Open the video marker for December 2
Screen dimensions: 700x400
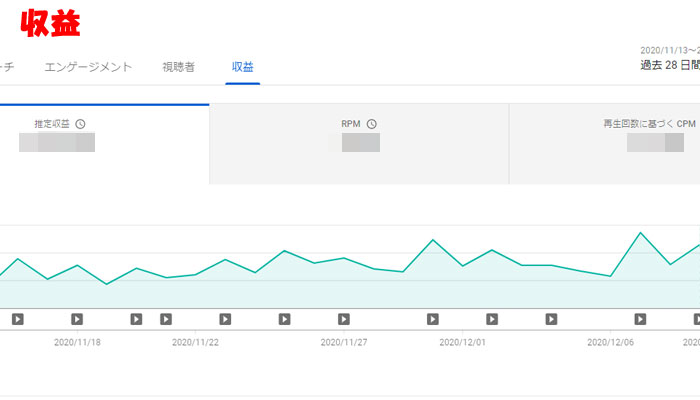pos(492,319)
